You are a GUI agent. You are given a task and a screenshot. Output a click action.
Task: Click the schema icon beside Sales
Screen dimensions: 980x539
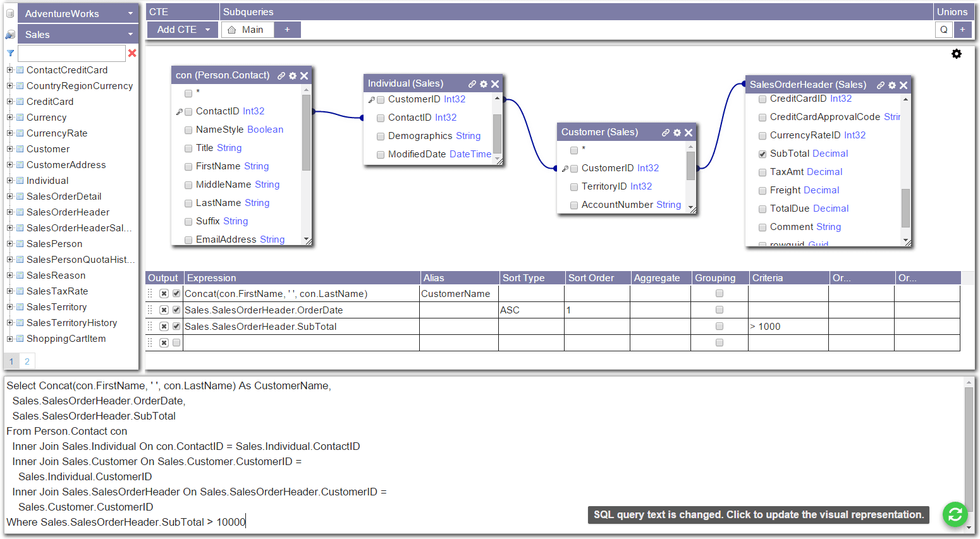point(10,34)
